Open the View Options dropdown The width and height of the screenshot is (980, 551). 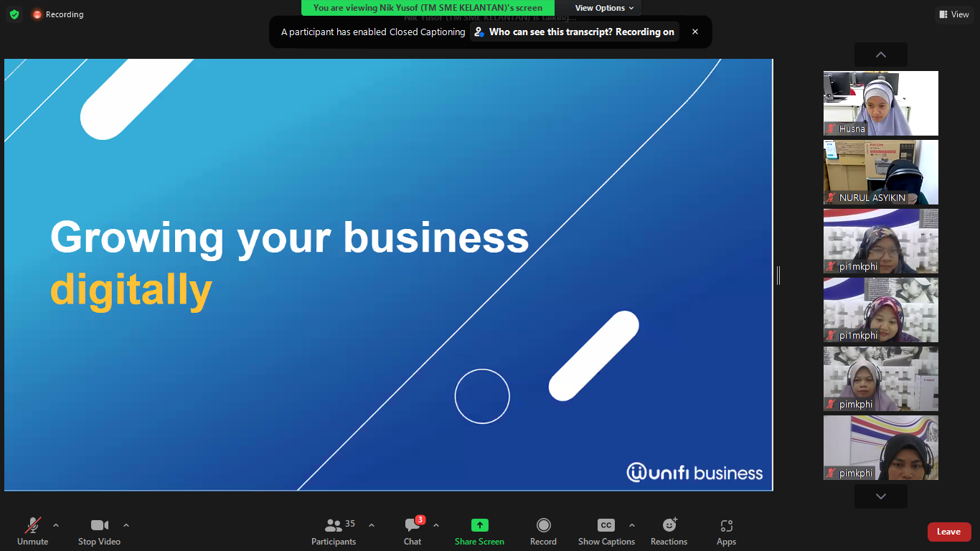coord(604,8)
